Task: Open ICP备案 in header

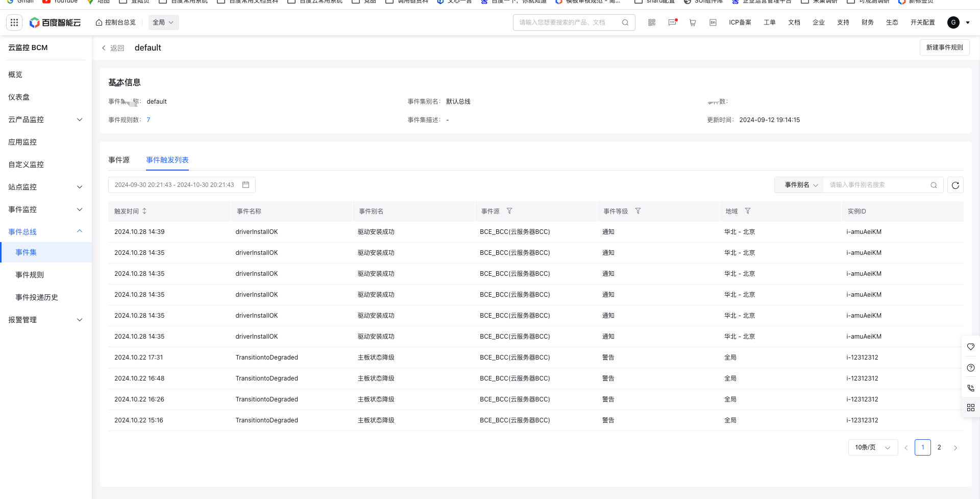Action: click(x=740, y=22)
